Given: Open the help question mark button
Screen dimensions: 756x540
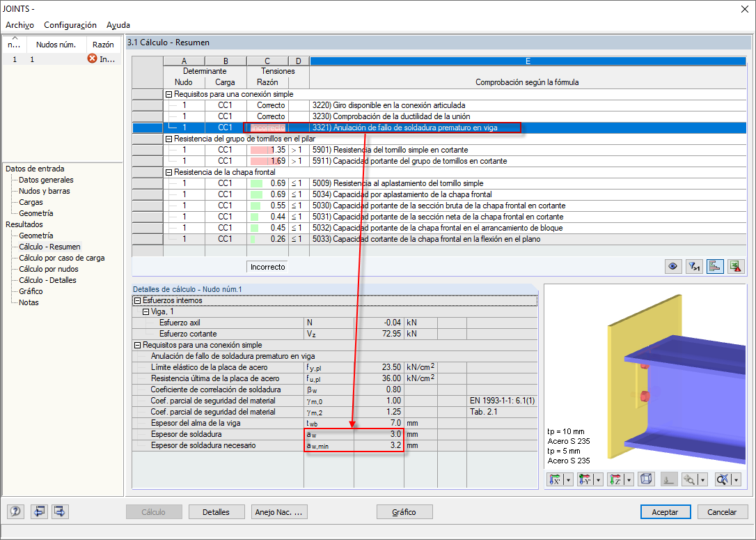Looking at the screenshot, I should click(15, 511).
